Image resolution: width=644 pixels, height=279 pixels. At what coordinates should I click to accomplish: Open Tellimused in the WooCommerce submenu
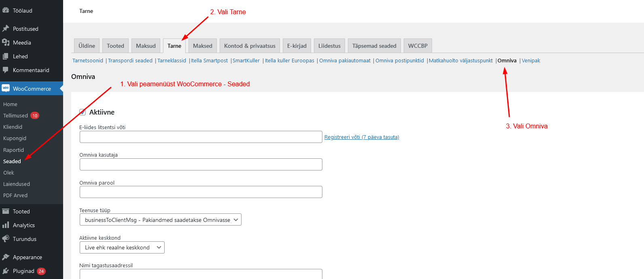coord(16,116)
